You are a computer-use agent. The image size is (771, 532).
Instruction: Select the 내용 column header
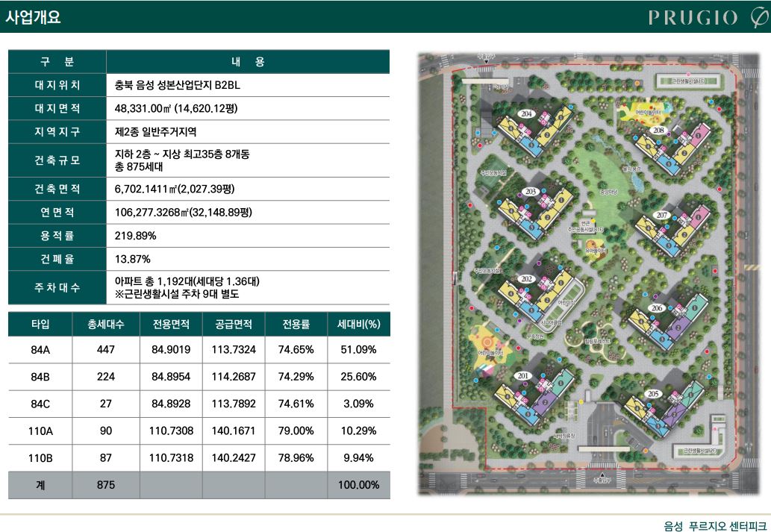pos(248,61)
